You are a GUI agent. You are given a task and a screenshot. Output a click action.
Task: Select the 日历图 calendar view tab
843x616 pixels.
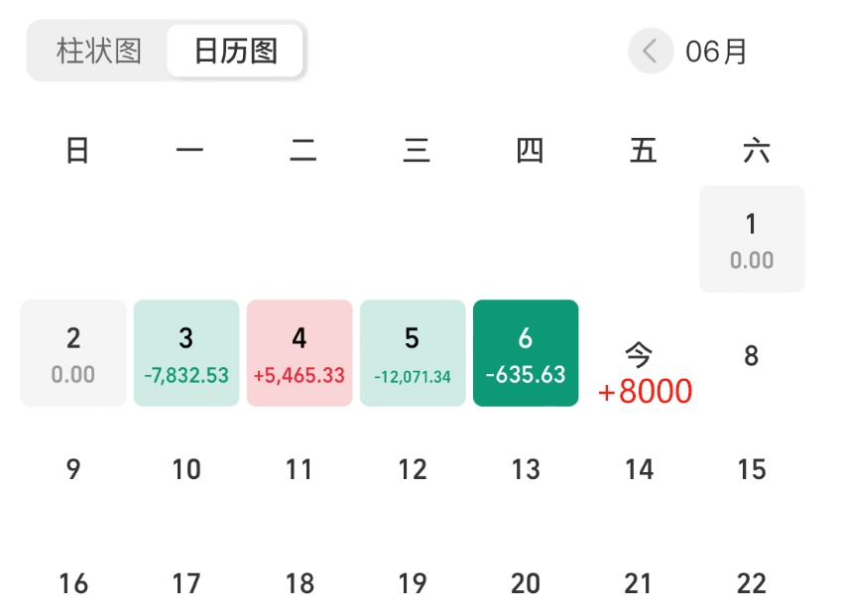(x=235, y=51)
